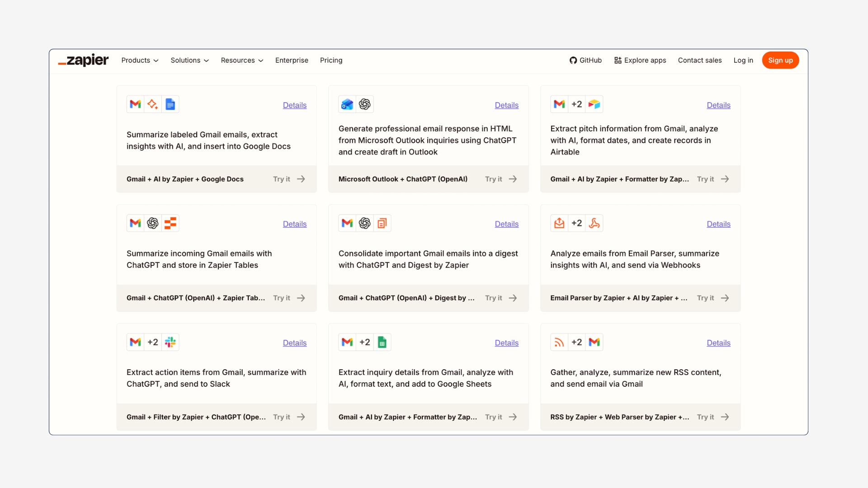Image resolution: width=868 pixels, height=488 pixels.
Task: Expand the Resources menu
Action: (242, 60)
